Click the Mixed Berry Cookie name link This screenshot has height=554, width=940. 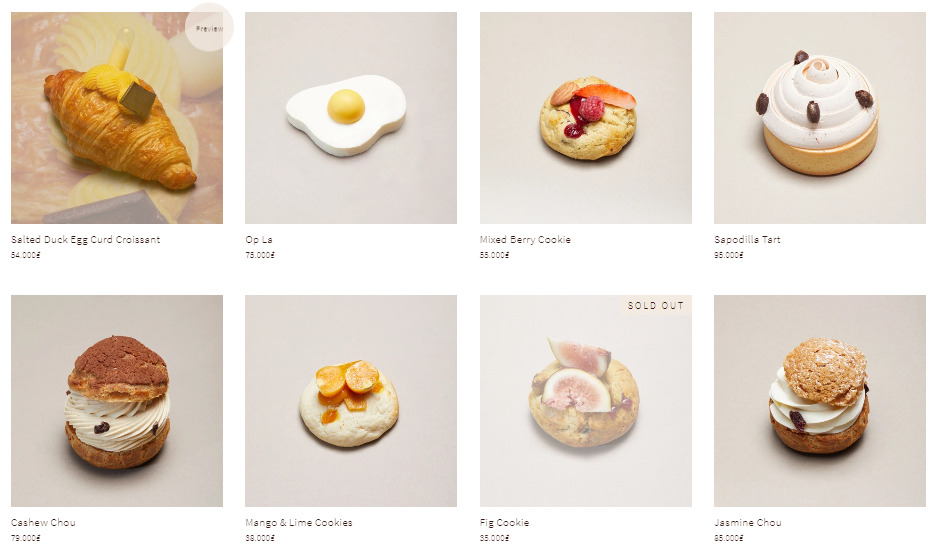coord(525,239)
